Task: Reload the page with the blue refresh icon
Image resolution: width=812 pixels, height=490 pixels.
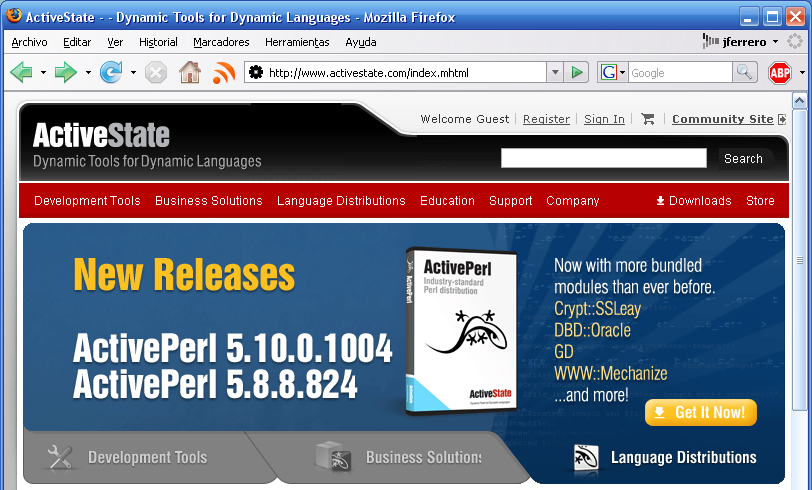Action: 111,72
